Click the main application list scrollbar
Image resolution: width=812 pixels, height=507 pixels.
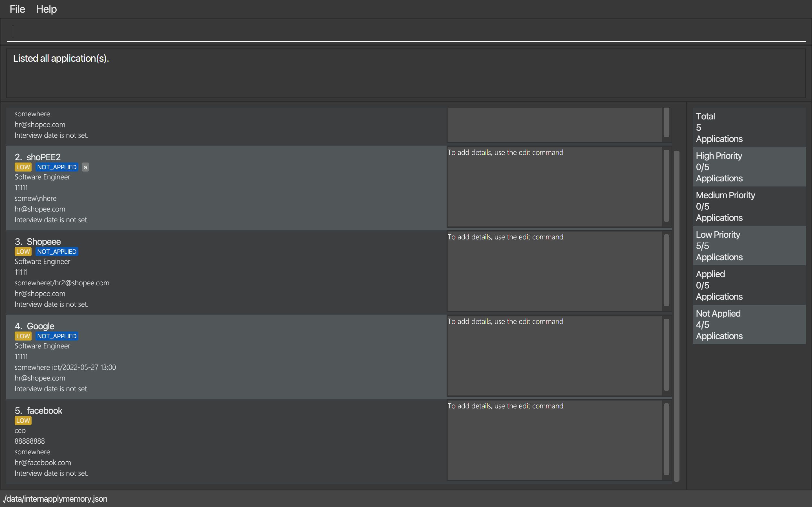(676, 315)
